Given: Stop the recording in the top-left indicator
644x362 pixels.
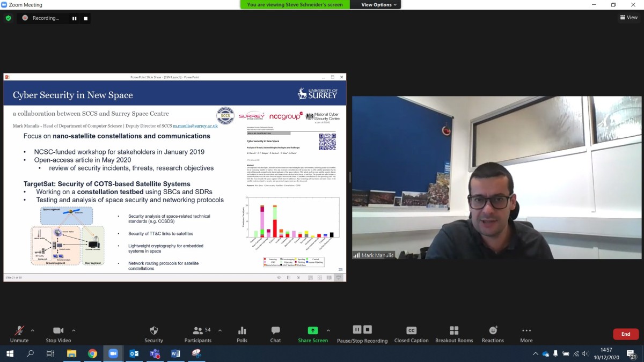Looking at the screenshot, I should click(x=85, y=18).
